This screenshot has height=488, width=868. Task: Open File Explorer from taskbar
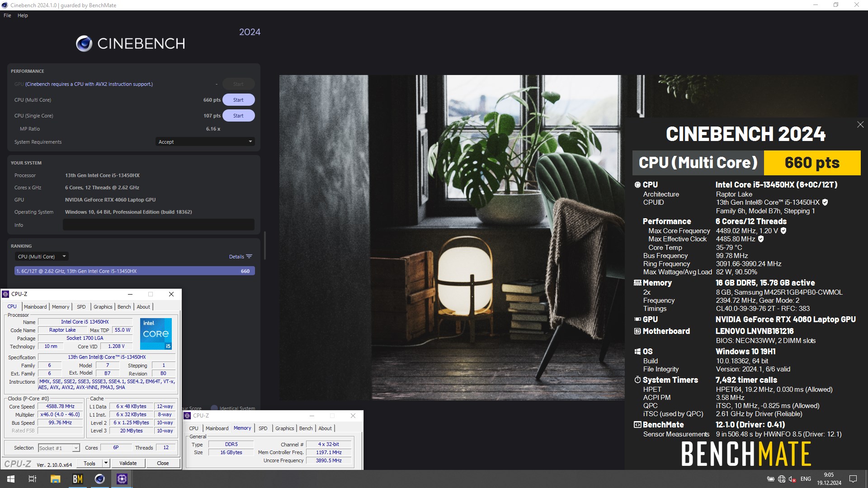(55, 479)
